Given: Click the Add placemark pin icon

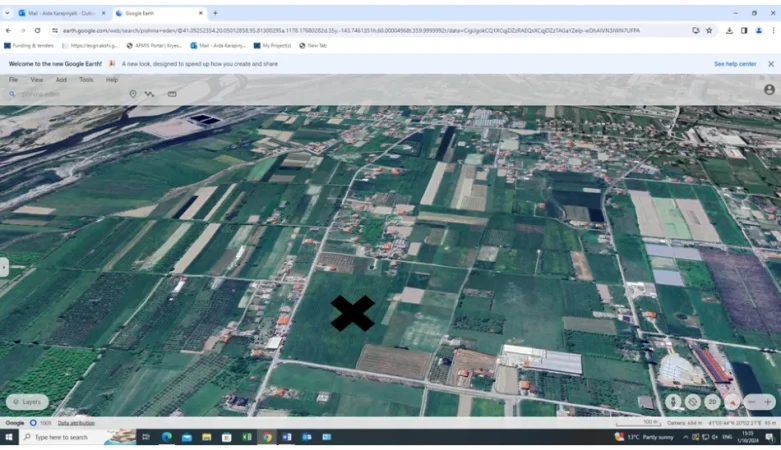Looking at the screenshot, I should pos(133,94).
